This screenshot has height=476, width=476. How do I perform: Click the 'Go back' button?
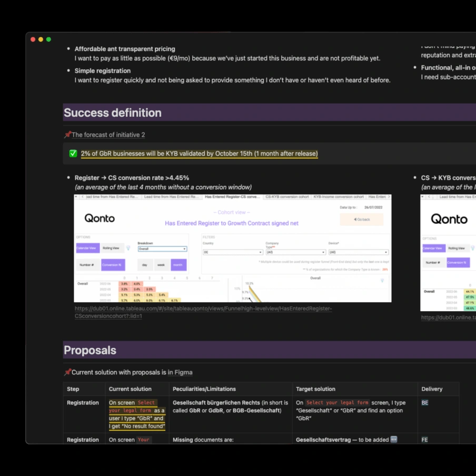click(362, 219)
